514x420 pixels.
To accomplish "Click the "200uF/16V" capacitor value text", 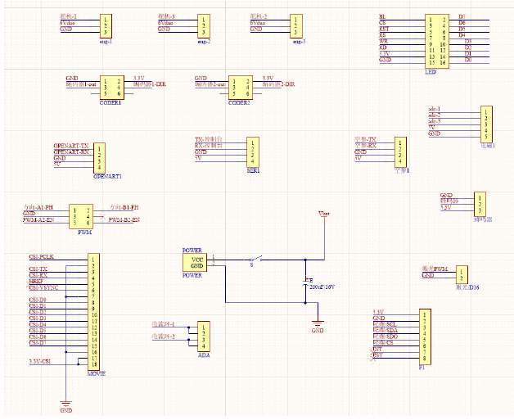I will pyautogui.click(x=322, y=287).
